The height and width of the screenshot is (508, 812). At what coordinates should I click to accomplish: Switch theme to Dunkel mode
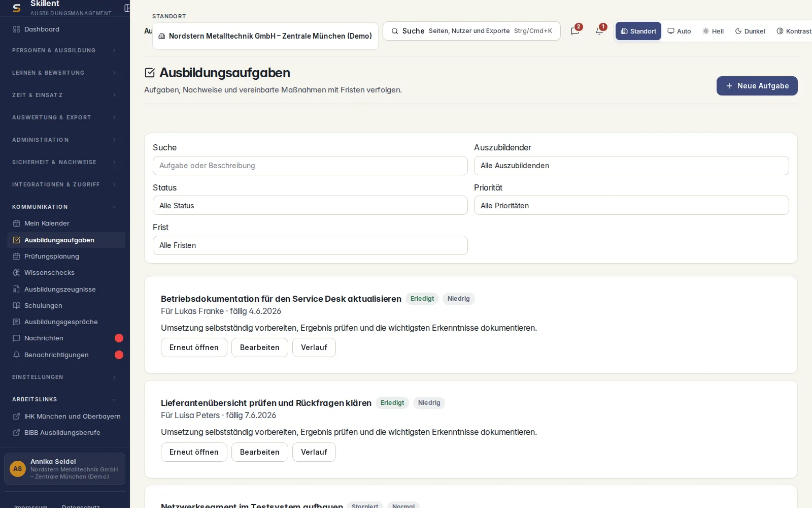pyautogui.click(x=750, y=31)
